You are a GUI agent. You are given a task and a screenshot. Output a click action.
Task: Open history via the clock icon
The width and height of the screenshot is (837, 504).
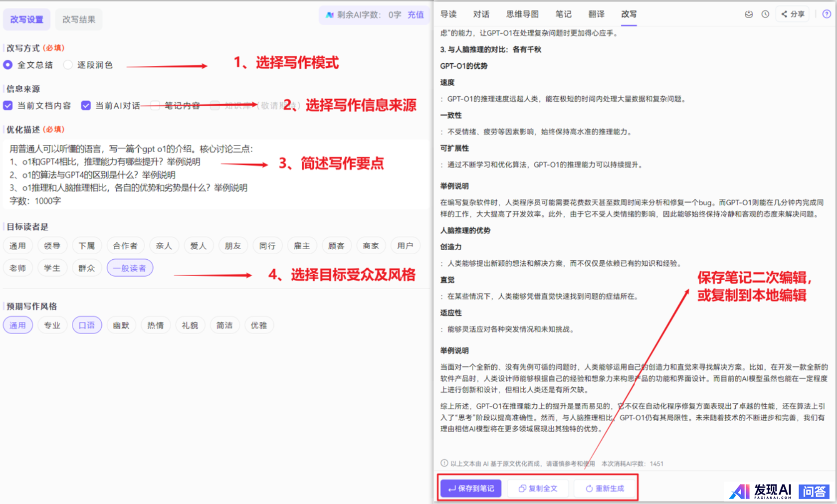point(765,14)
